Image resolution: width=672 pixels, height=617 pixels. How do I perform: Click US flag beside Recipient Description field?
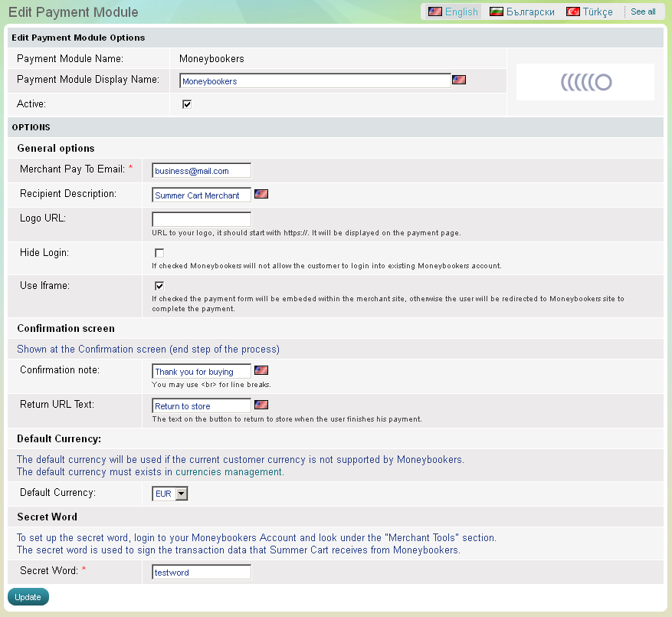click(261, 195)
